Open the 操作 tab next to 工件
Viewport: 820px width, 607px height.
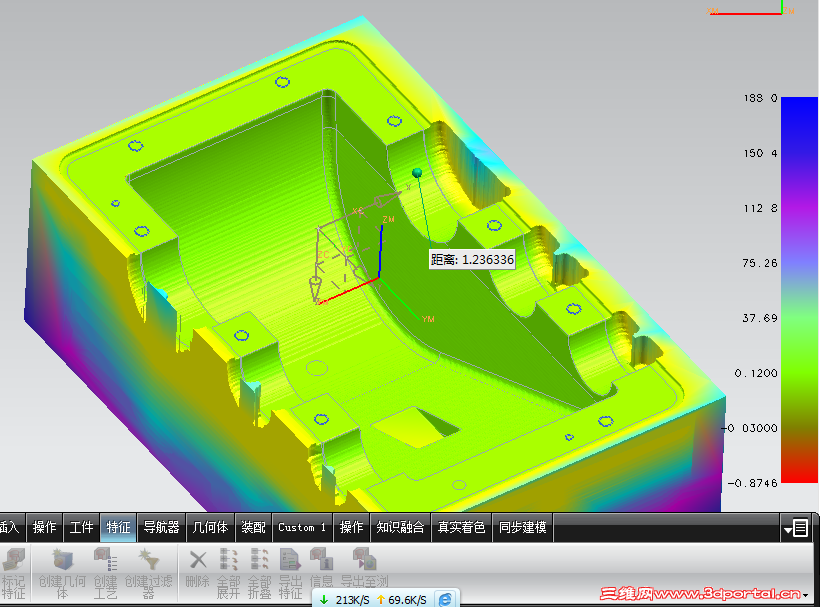click(x=44, y=527)
